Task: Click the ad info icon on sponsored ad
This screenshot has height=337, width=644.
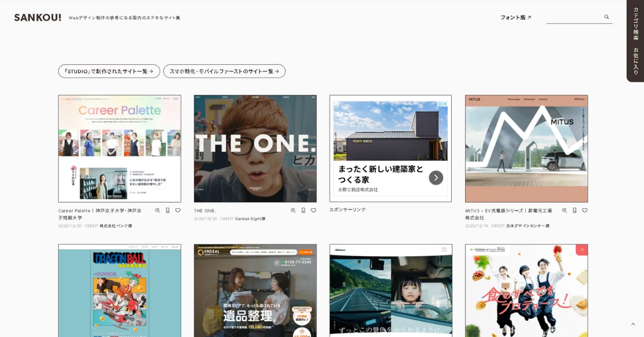Action: point(439,104)
